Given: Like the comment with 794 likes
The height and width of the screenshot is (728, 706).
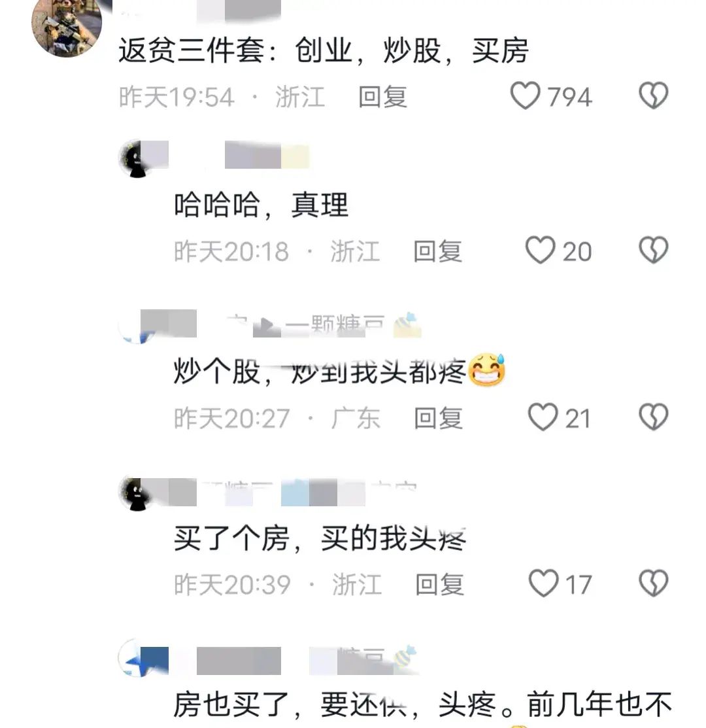Looking at the screenshot, I should (525, 96).
